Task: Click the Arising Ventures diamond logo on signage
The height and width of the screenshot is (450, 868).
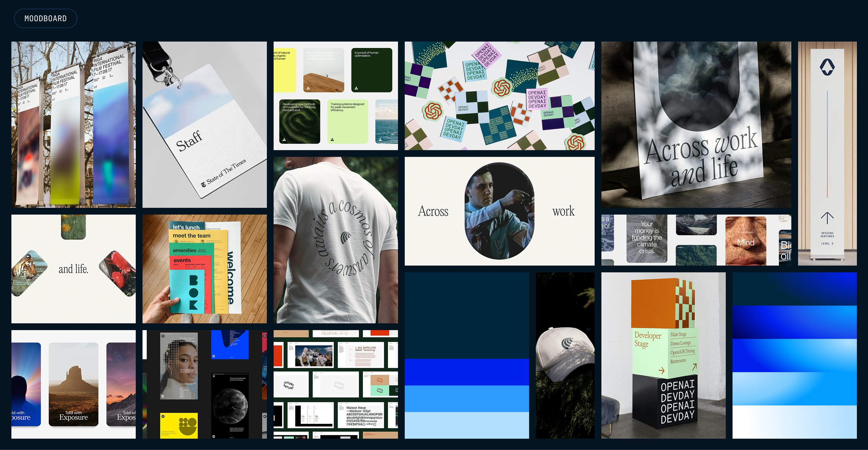Action: tap(827, 67)
